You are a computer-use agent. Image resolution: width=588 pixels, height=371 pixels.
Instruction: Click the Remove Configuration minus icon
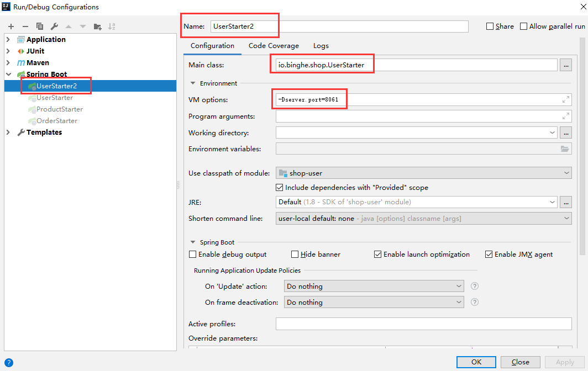pyautogui.click(x=25, y=26)
